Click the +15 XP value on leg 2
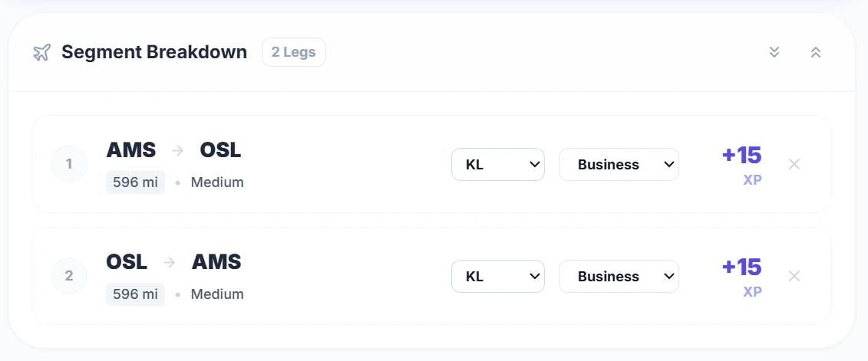Image resolution: width=868 pixels, height=361 pixels. click(741, 276)
